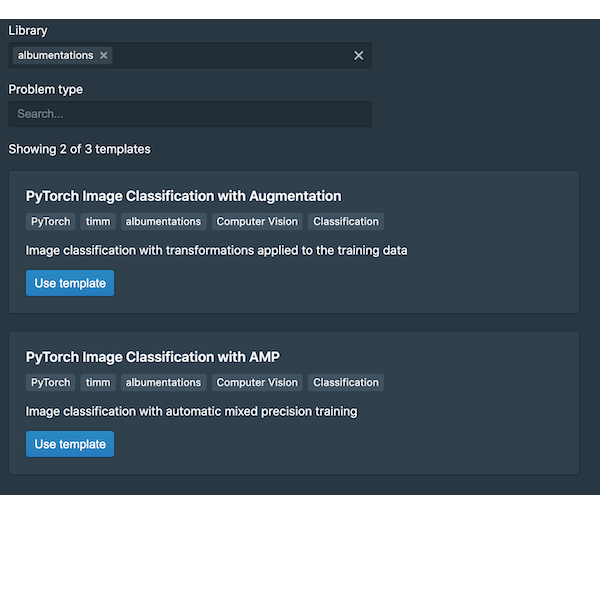Click albumentations tag on Augmentation card
This screenshot has height=600, width=600.
point(163,222)
